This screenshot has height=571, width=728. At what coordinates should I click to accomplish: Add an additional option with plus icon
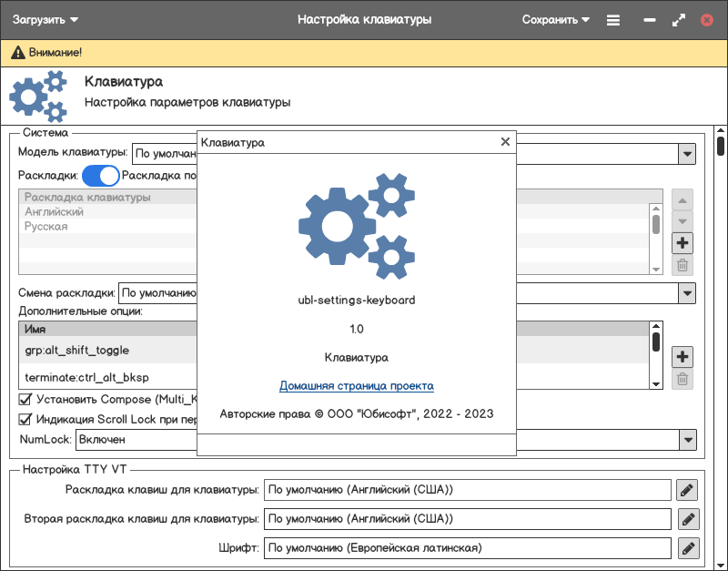pyautogui.click(x=682, y=356)
